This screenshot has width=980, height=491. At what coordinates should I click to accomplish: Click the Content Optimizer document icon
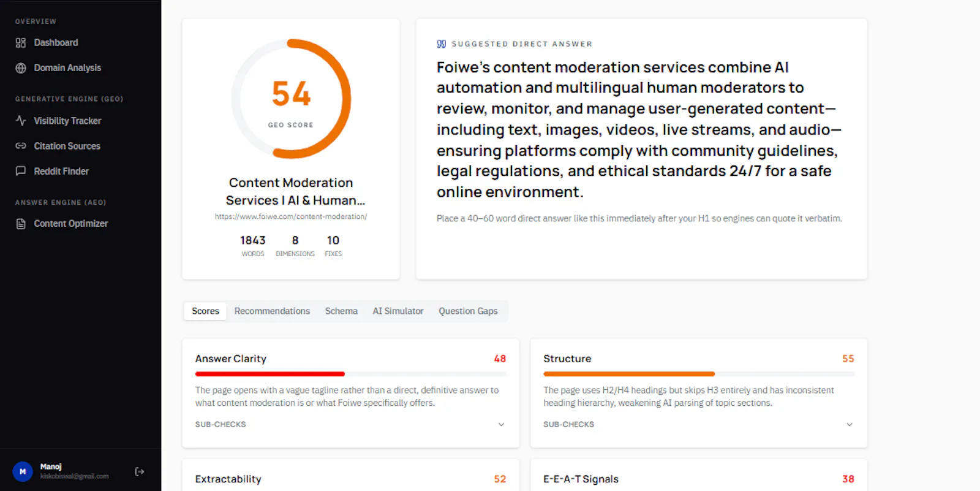tap(21, 224)
